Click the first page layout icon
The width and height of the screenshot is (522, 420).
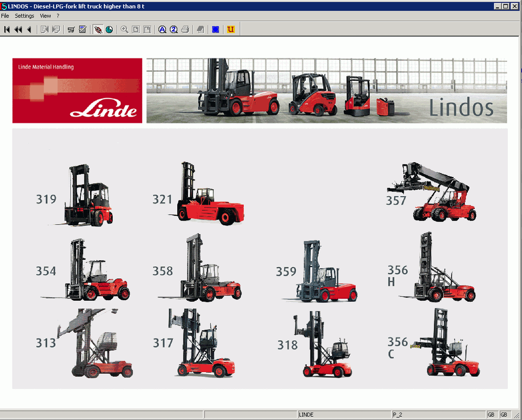pos(136,29)
